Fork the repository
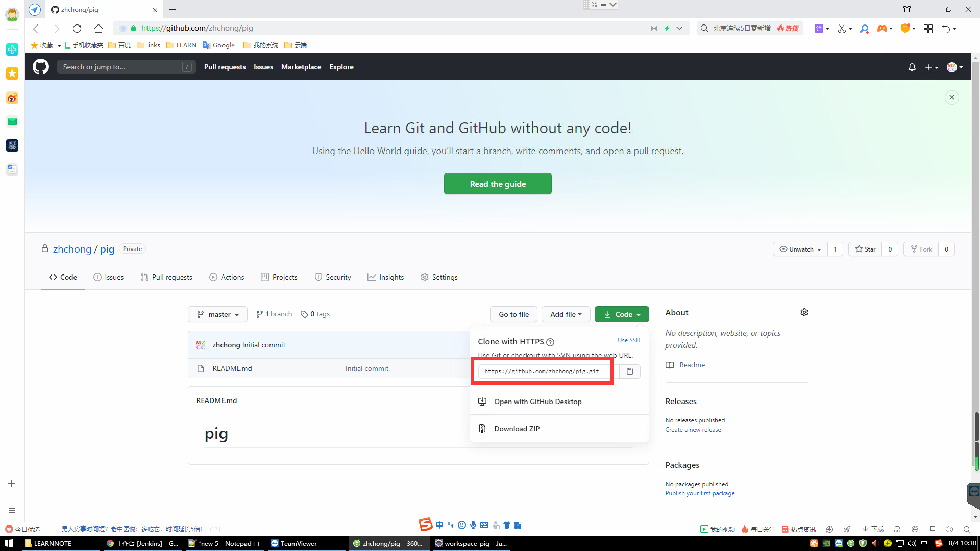 click(921, 249)
